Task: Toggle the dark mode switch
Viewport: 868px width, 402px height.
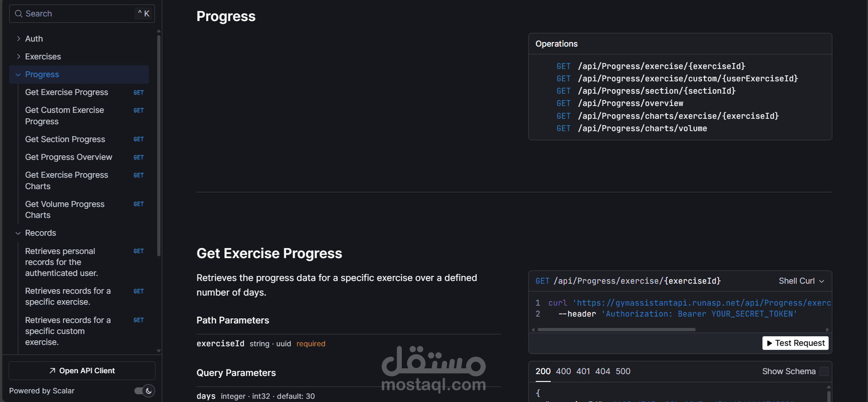Action: pos(144,391)
